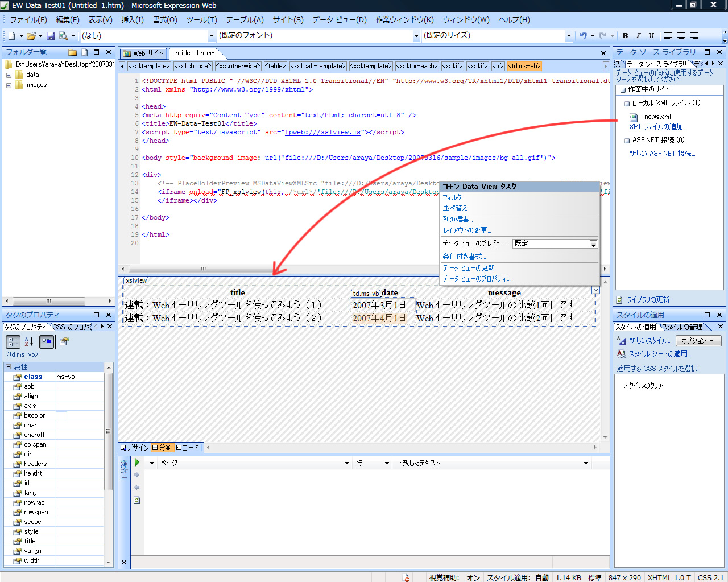
Task: Expand the images folder in the folder tree
Action: [9, 85]
